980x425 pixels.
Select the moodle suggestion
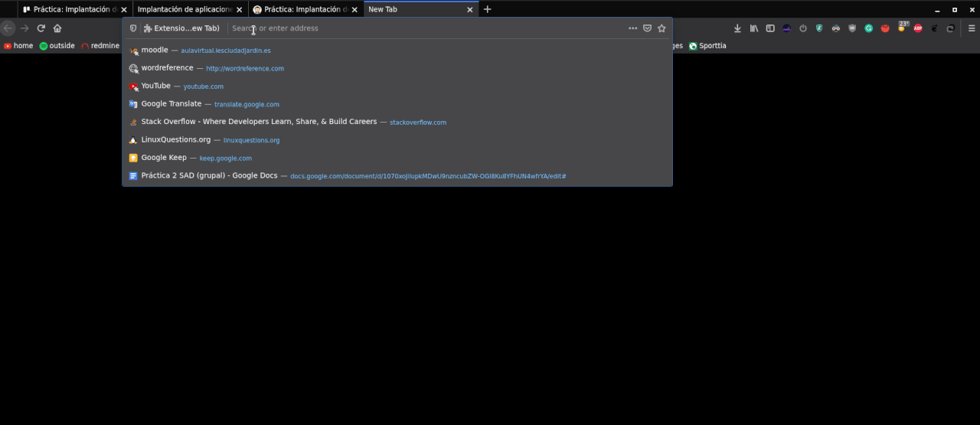(x=397, y=51)
